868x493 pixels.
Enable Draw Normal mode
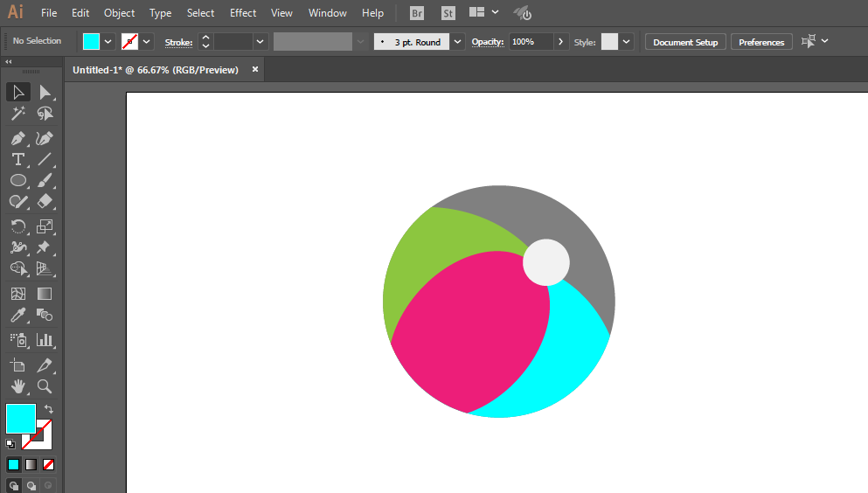click(13, 486)
